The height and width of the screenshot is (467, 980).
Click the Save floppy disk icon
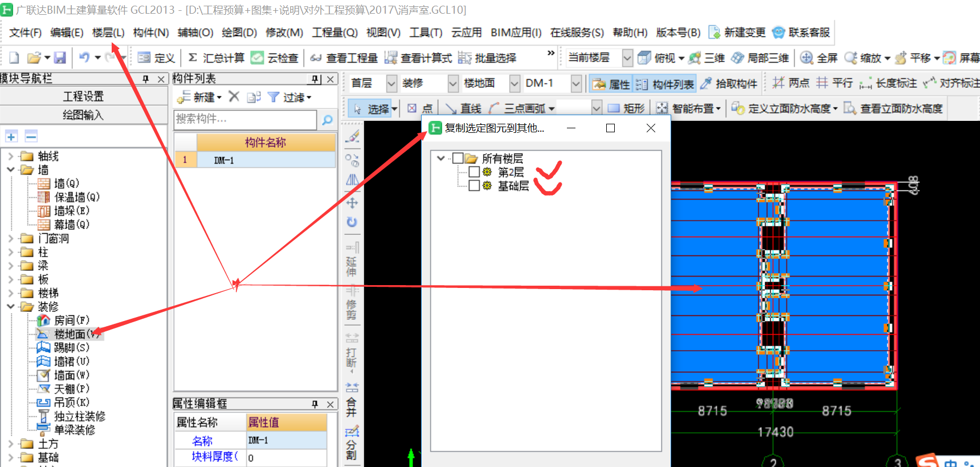[60, 58]
